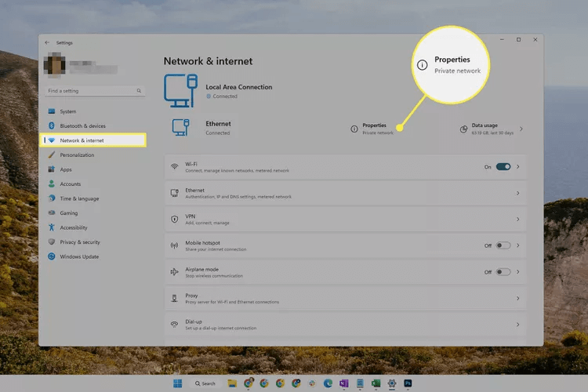This screenshot has width=588, height=392.
Task: Click the VPN shield icon
Action: tap(174, 220)
